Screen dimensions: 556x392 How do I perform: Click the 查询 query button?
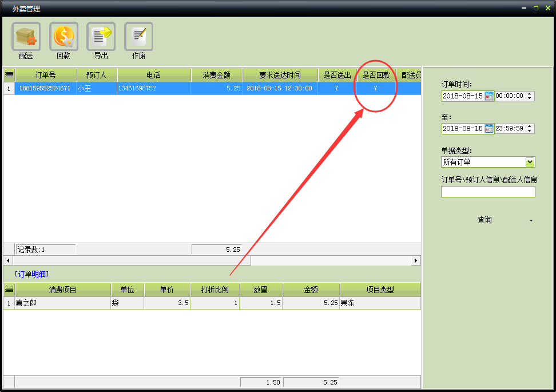tap(484, 220)
